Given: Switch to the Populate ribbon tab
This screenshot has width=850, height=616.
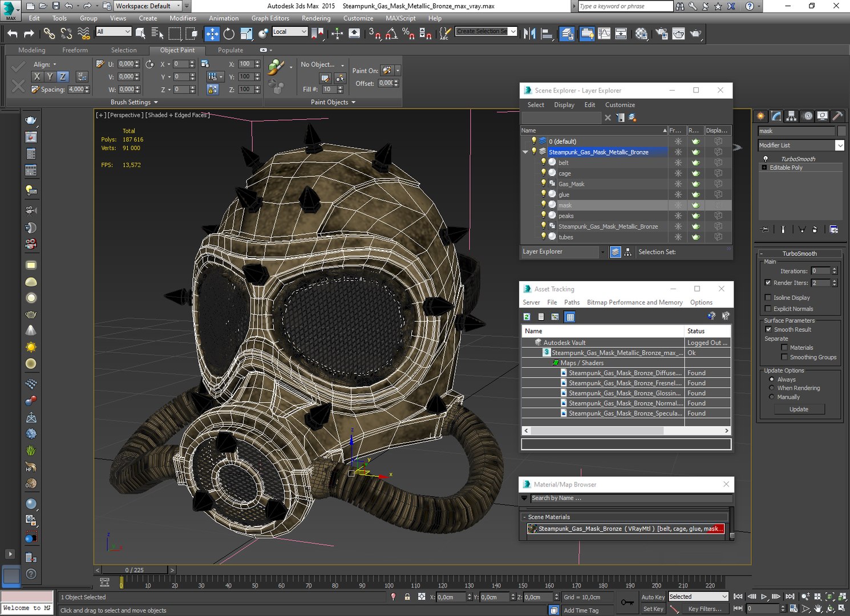Looking at the screenshot, I should tap(230, 50).
